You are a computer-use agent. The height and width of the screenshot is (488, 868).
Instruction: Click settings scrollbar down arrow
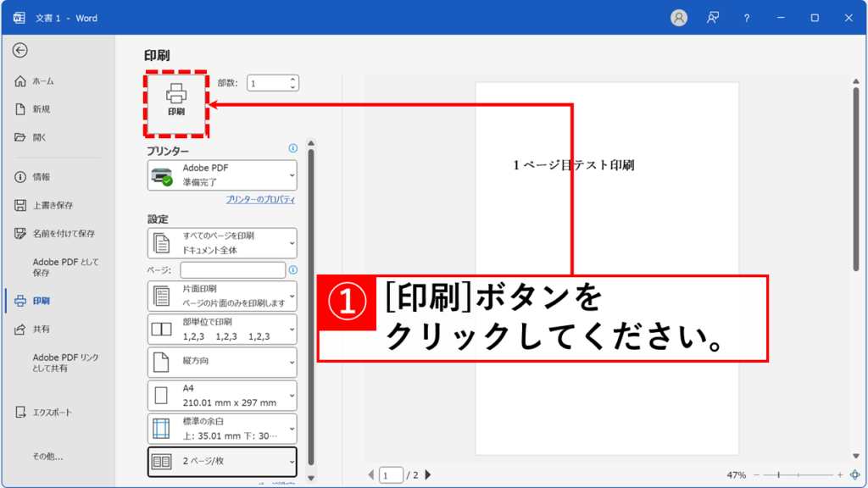pos(311,478)
